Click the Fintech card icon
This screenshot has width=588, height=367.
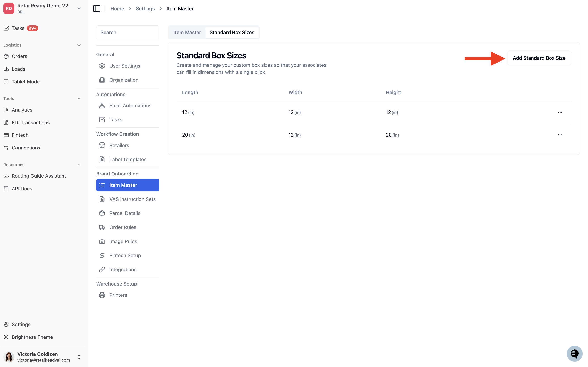6,135
